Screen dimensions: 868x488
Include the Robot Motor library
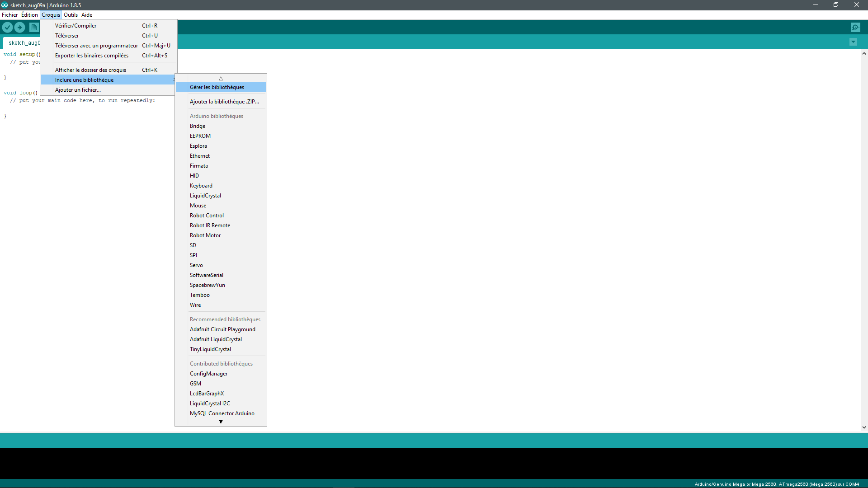[x=221, y=235]
